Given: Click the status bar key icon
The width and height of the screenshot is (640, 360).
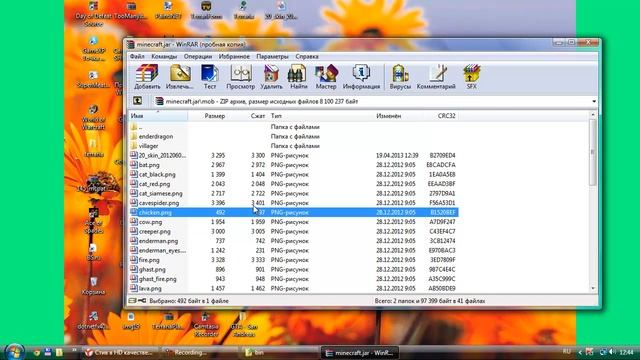Looking at the screenshot, I should pyautogui.click(x=142, y=301).
